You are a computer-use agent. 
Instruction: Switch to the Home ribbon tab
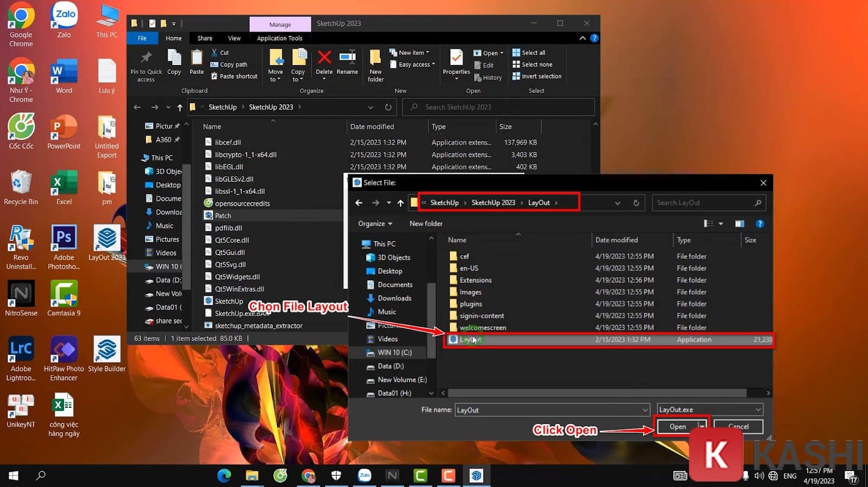tap(174, 38)
